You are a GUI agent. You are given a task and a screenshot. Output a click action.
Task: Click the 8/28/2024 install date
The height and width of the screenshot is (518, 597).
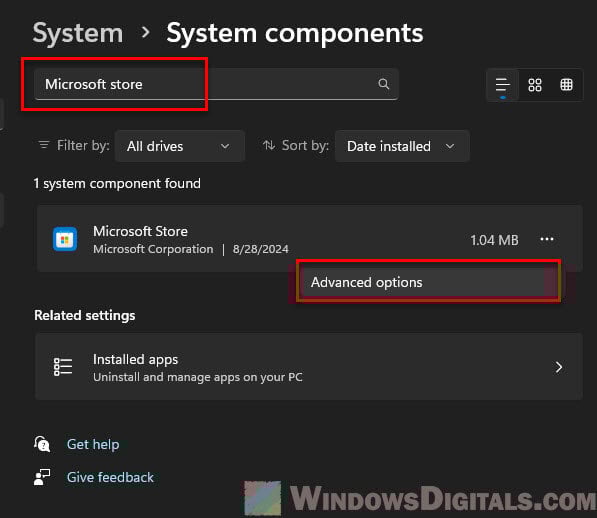point(260,249)
